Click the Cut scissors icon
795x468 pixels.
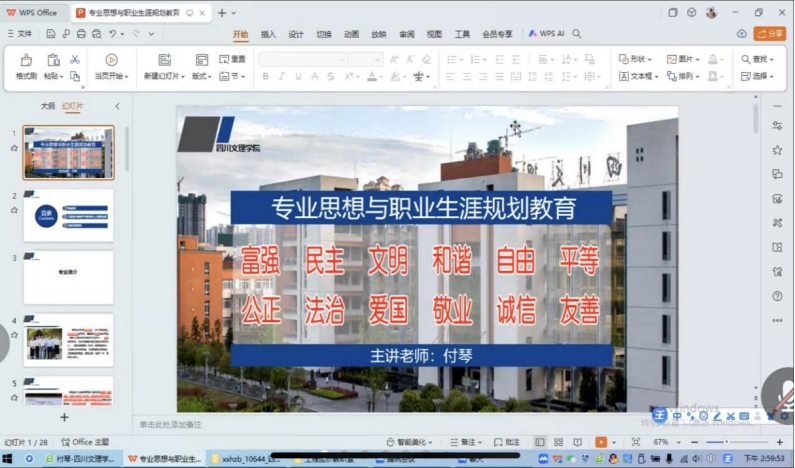(75, 60)
